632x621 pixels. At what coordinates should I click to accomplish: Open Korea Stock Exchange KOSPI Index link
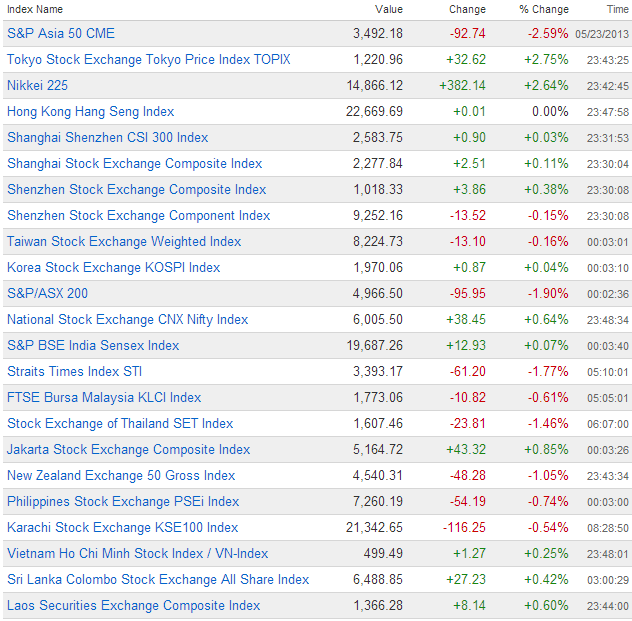coord(114,268)
